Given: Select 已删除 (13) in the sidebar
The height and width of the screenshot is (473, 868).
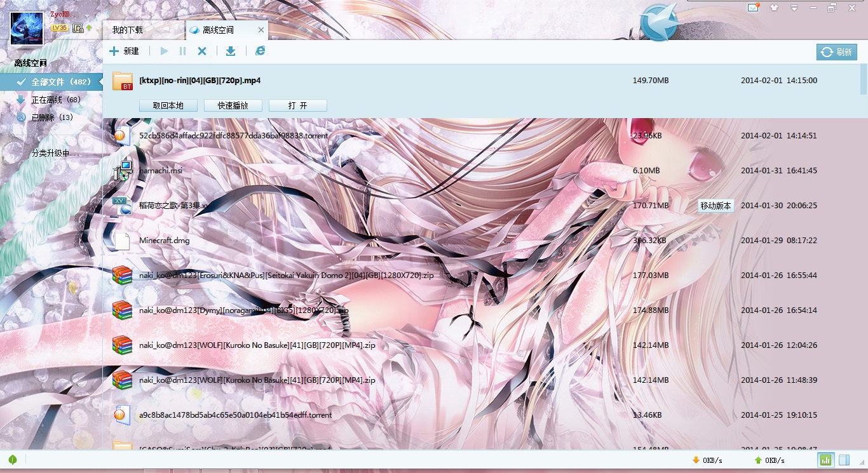Looking at the screenshot, I should [51, 117].
